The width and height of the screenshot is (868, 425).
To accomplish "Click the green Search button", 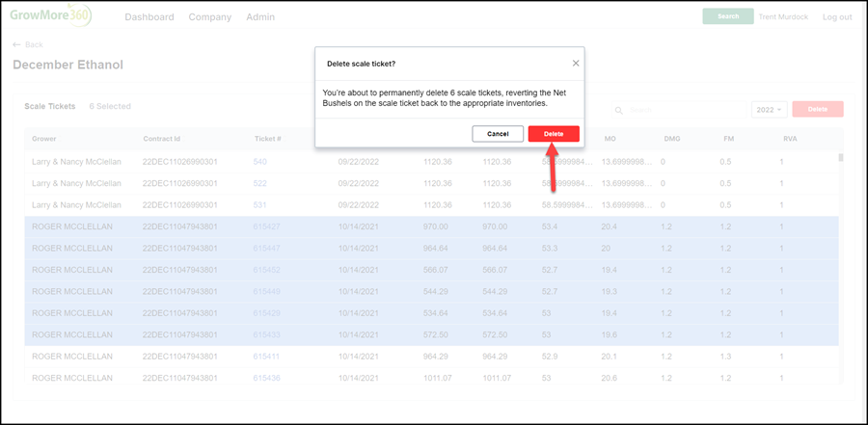I will pyautogui.click(x=728, y=16).
